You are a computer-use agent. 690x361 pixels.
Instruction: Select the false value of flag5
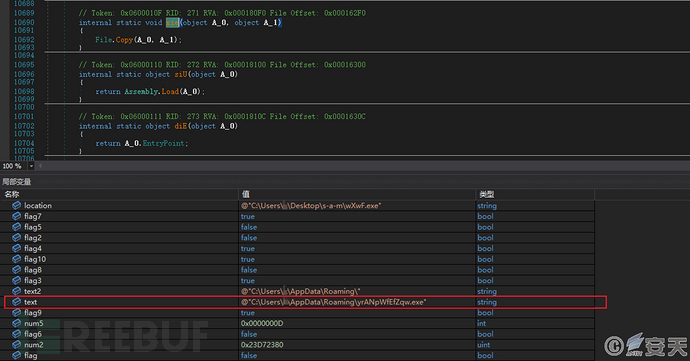tap(249, 227)
